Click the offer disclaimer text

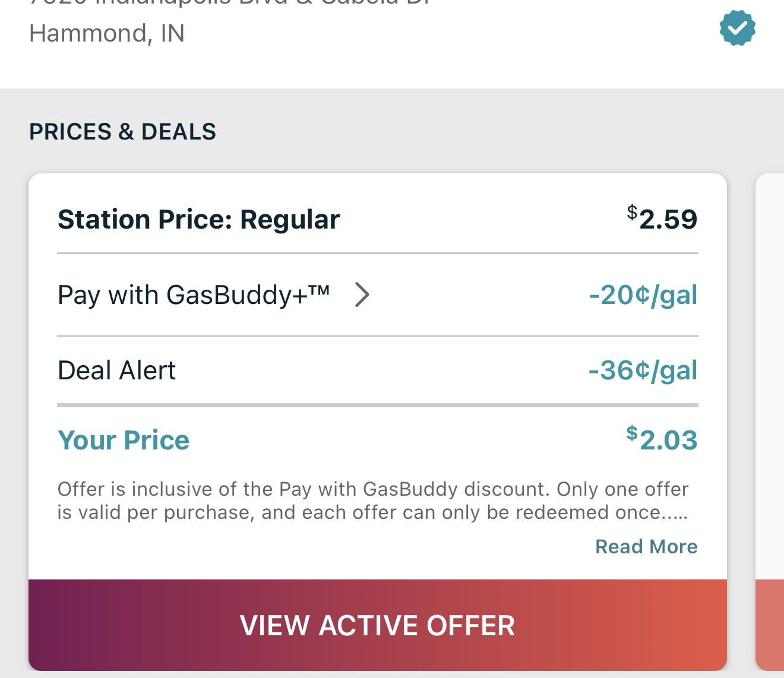point(372,500)
